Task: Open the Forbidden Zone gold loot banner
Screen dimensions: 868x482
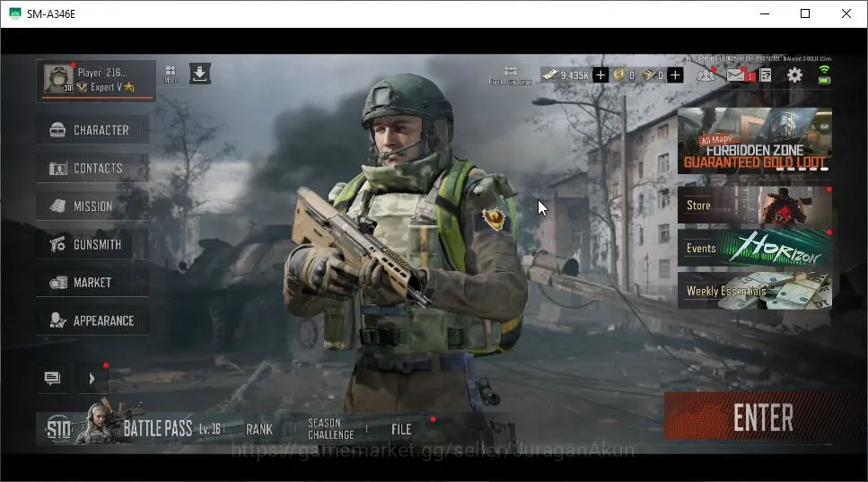Action: [755, 141]
